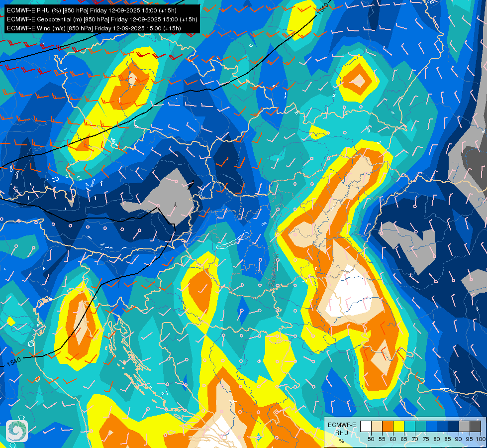Select the navy 85-90% legend swatch
This screenshot has height=448, width=487.
453,426
